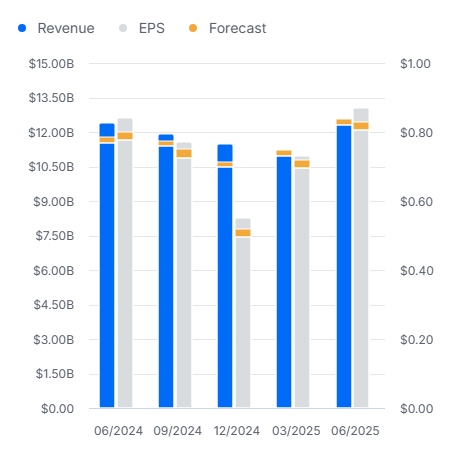
Task: Select the 09/2024 blue revenue bar
Action: click(166, 271)
